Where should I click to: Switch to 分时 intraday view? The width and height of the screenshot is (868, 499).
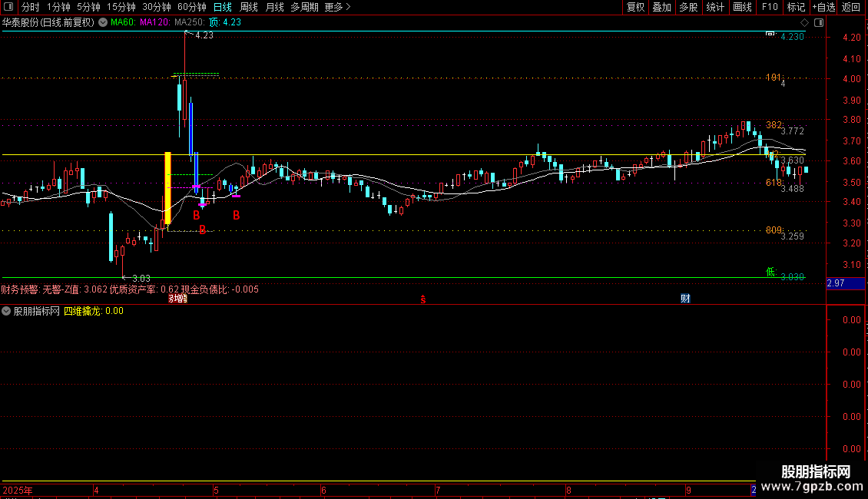31,7
